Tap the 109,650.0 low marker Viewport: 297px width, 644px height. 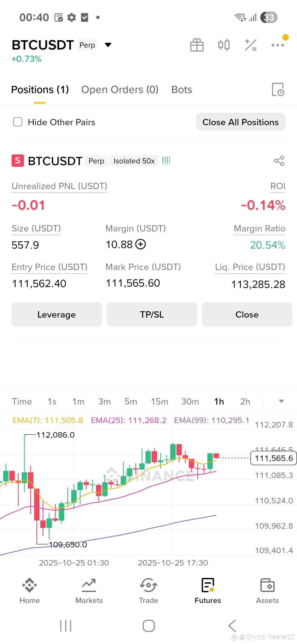(68, 545)
